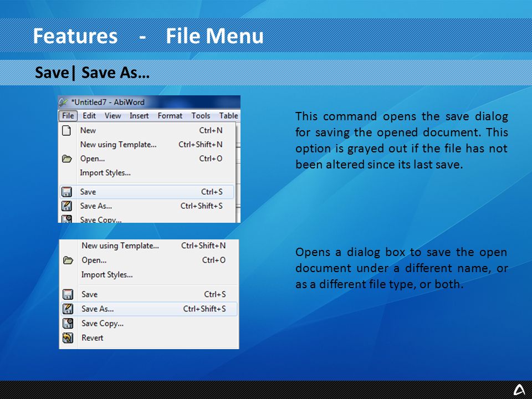Click the Open folder icon in upper menu

[67, 158]
